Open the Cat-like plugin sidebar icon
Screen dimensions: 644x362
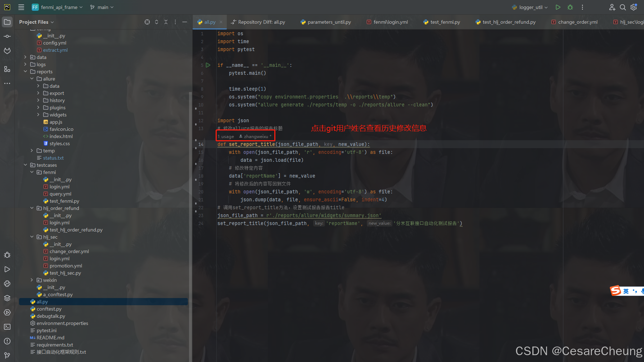tap(7, 51)
